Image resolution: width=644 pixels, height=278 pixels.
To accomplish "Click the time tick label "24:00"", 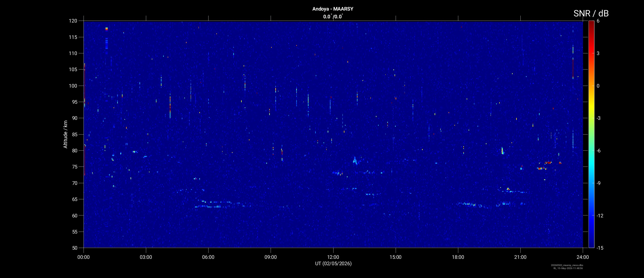I will point(583,257).
